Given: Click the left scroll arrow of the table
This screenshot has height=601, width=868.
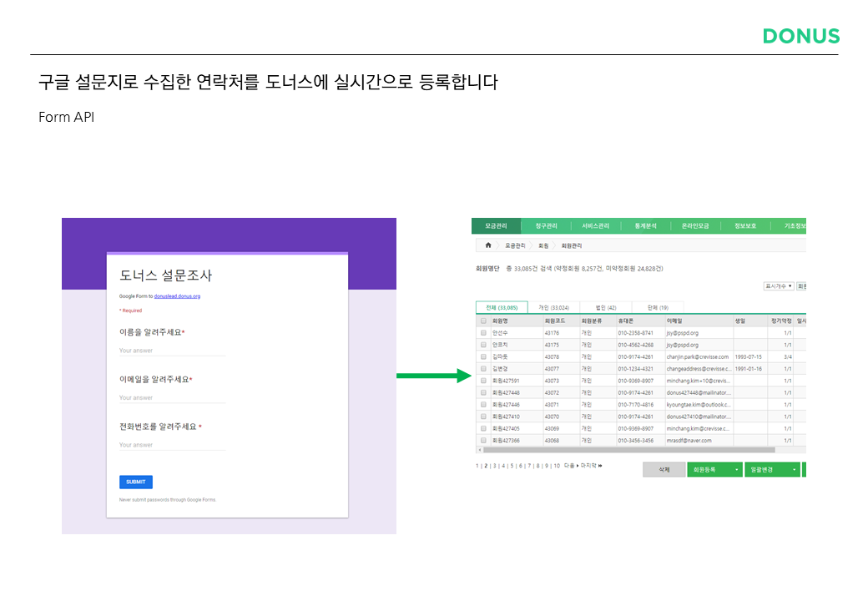Looking at the screenshot, I should (x=479, y=451).
